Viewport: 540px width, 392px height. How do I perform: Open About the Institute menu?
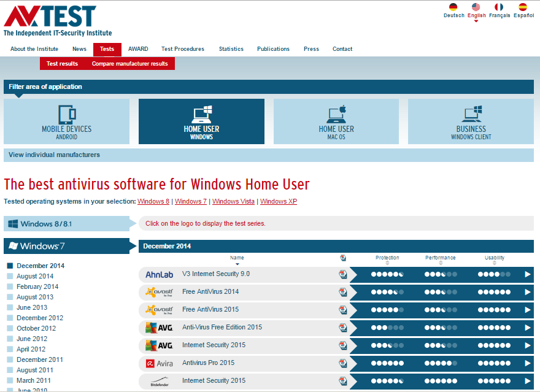[x=34, y=49]
